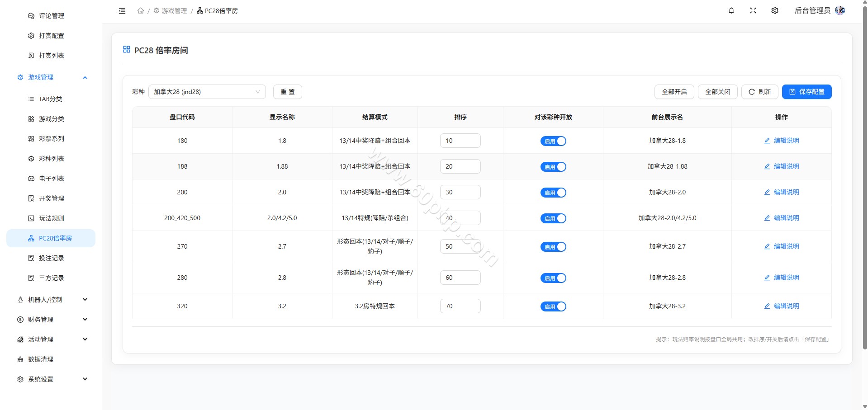Click 编辑说明 for 加拿大28-2.8

click(782, 278)
